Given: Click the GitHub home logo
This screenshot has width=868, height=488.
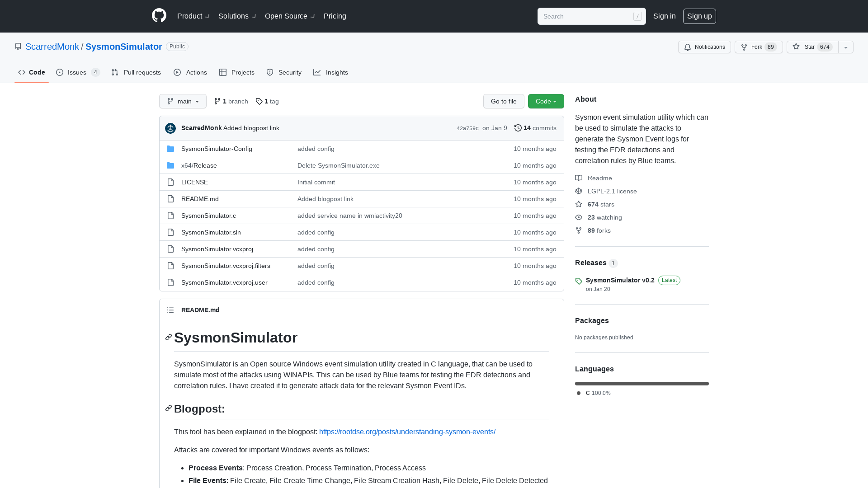Looking at the screenshot, I should tap(159, 16).
